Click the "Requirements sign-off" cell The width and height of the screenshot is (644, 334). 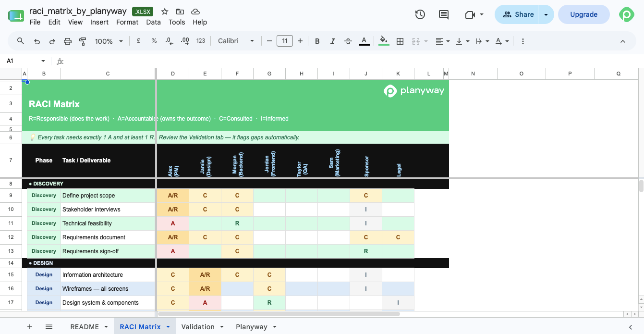(x=108, y=251)
